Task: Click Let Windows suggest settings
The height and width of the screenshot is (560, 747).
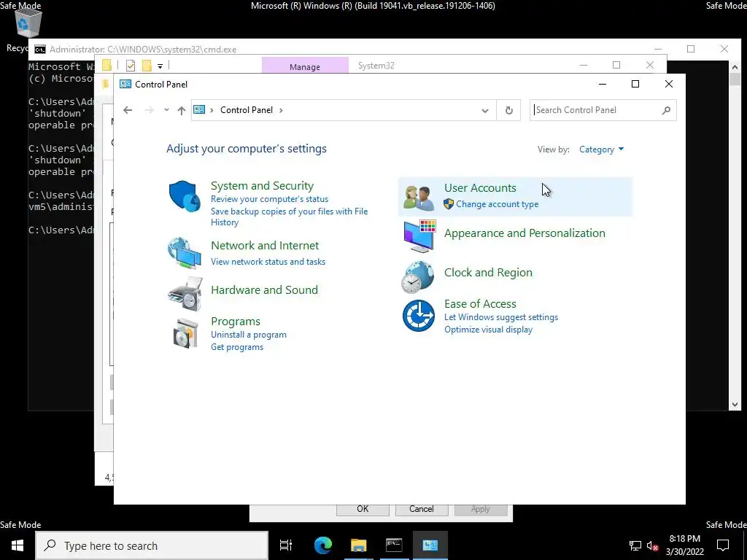Action: coord(501,317)
